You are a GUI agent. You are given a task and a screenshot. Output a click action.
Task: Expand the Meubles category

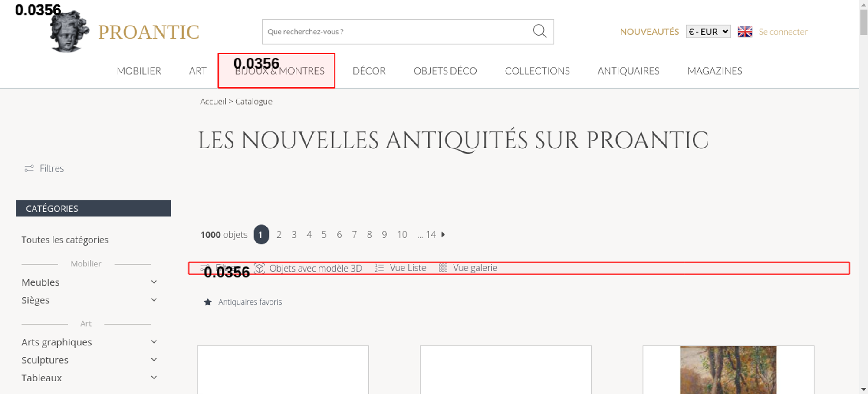click(154, 282)
